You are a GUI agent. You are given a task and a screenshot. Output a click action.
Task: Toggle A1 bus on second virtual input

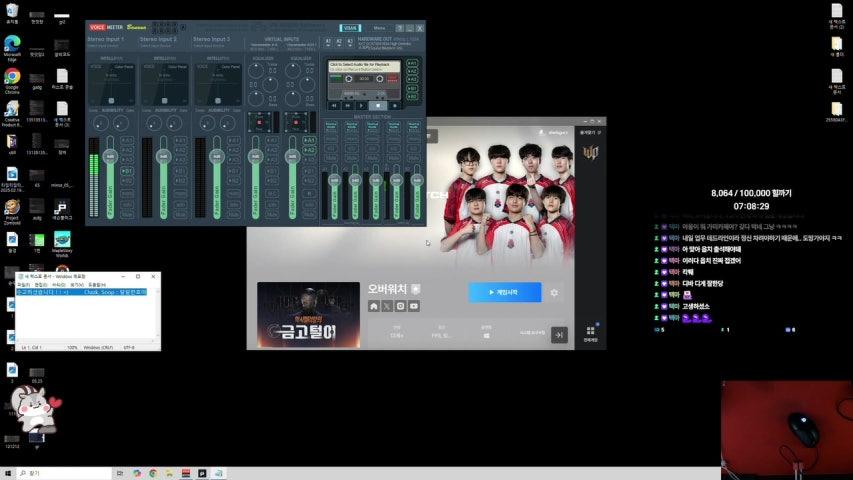click(308, 140)
